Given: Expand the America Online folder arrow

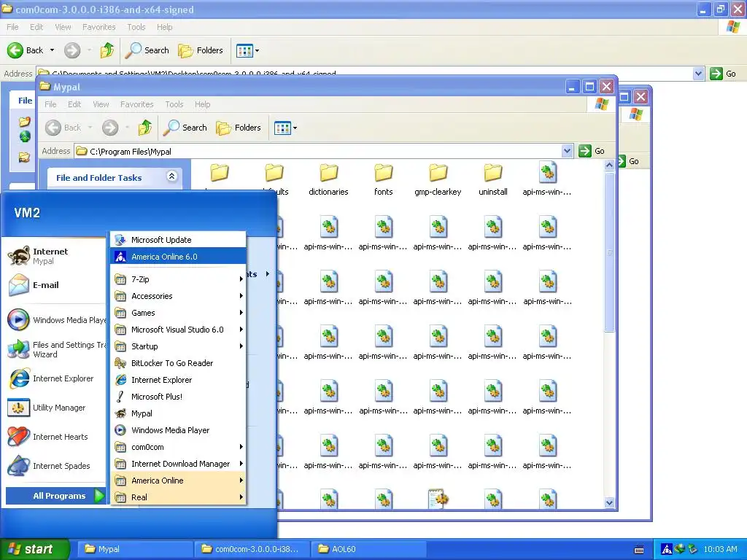Looking at the screenshot, I should pos(241,480).
